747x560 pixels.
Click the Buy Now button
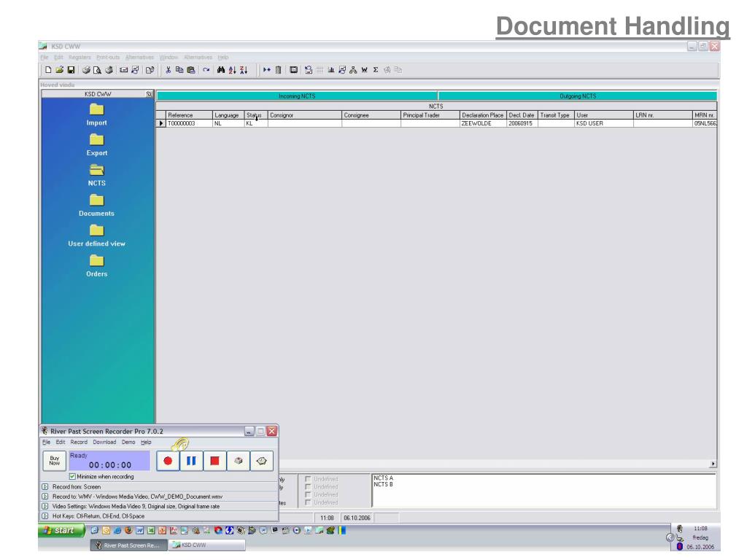click(x=54, y=461)
